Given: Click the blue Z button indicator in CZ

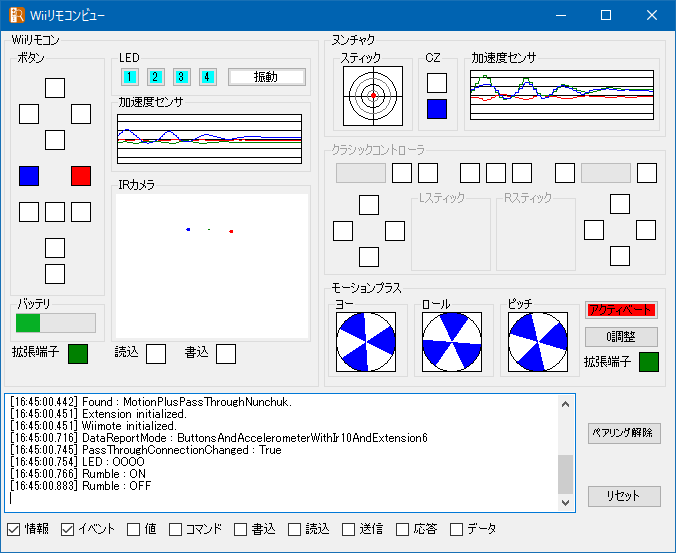Looking at the screenshot, I should (x=437, y=109).
